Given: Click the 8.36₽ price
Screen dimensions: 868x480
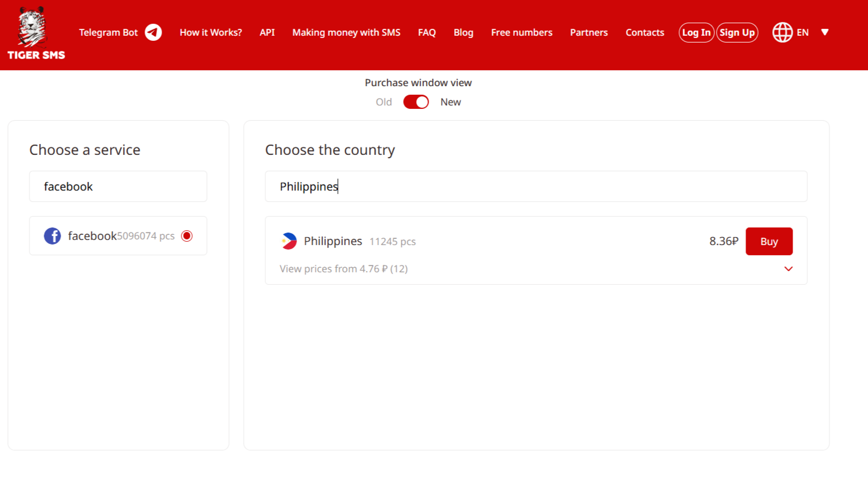Looking at the screenshot, I should (723, 241).
